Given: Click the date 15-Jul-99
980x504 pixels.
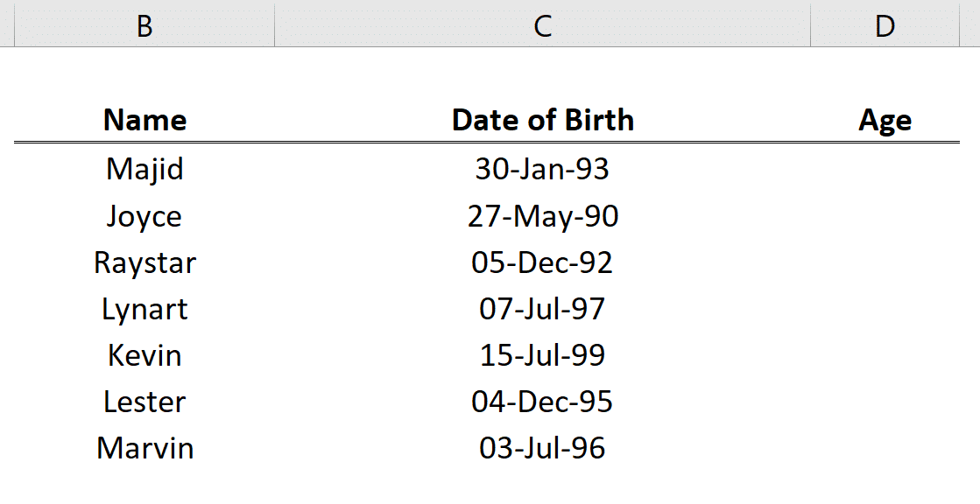Looking at the screenshot, I should (542, 355).
